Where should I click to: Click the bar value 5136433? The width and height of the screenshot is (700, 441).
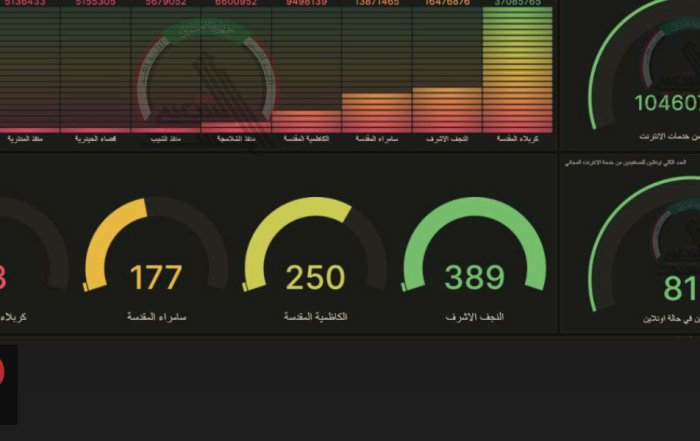pyautogui.click(x=25, y=3)
